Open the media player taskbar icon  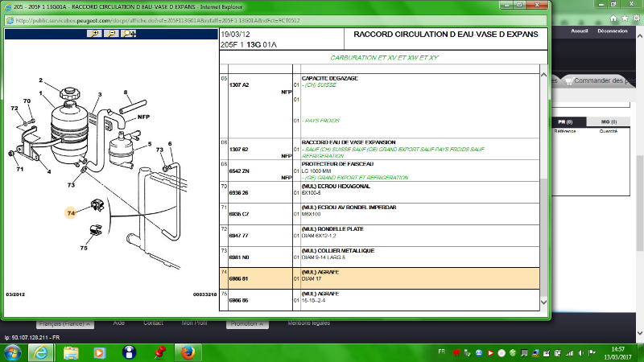[x=100, y=352]
